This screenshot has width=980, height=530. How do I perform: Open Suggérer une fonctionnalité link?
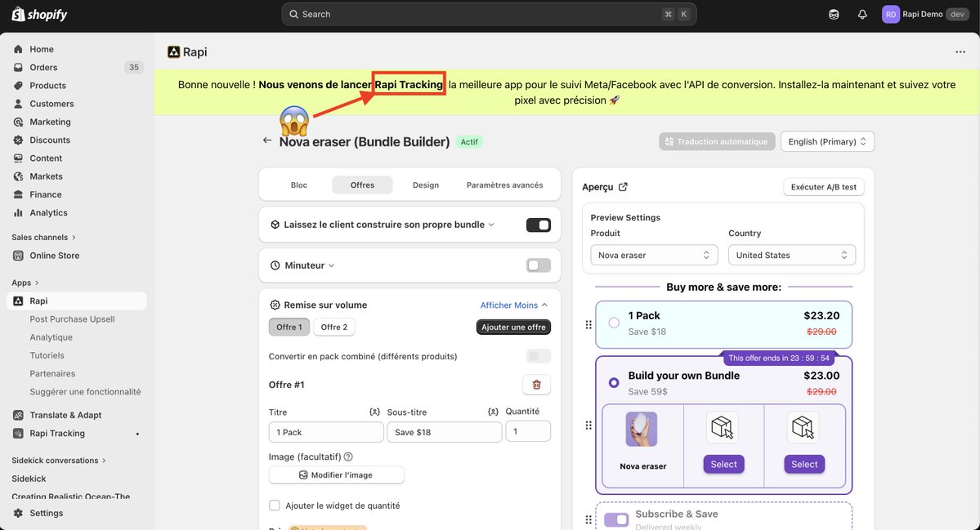pyautogui.click(x=85, y=391)
